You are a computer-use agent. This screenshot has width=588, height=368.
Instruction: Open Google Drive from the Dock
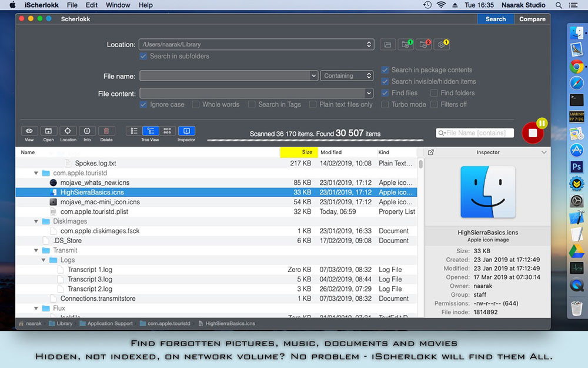(576, 251)
